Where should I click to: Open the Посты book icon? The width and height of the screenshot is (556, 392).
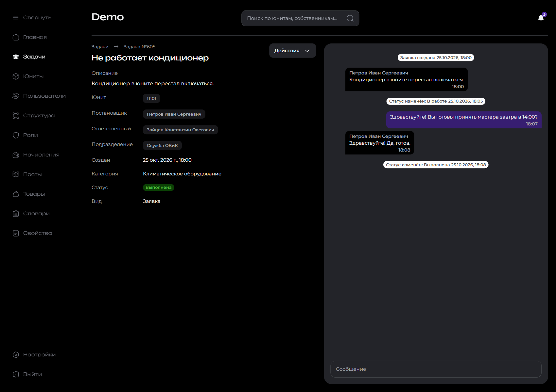(x=16, y=174)
